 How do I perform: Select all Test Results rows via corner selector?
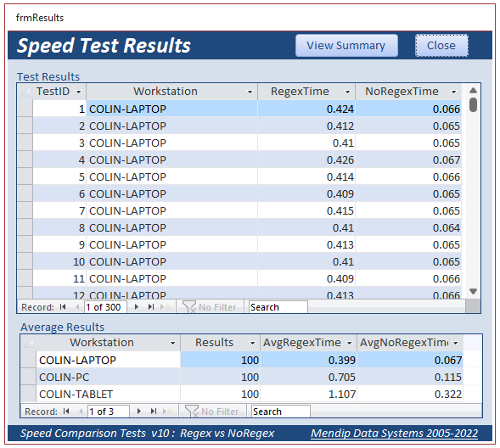tap(25, 92)
